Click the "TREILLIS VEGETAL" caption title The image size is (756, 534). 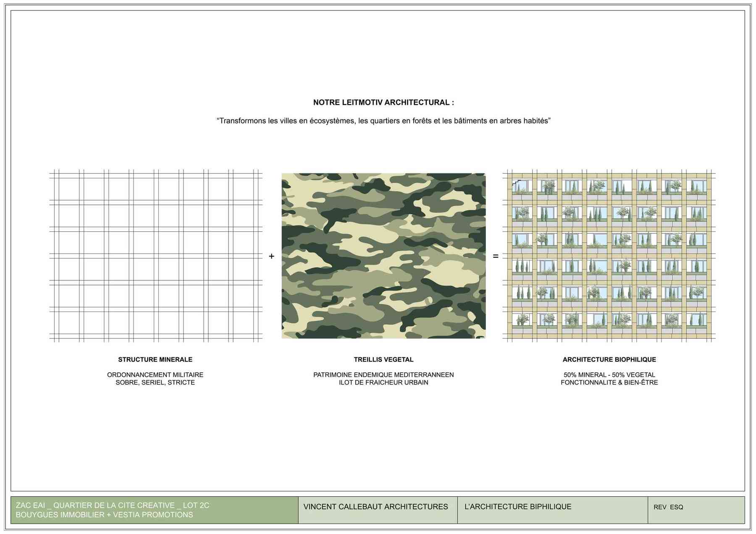click(x=383, y=360)
